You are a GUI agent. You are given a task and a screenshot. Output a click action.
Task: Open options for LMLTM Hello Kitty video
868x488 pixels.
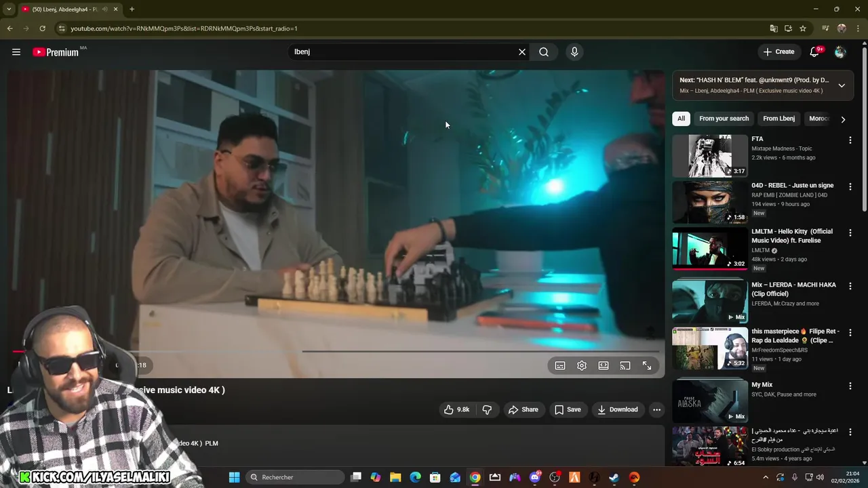coord(850,232)
